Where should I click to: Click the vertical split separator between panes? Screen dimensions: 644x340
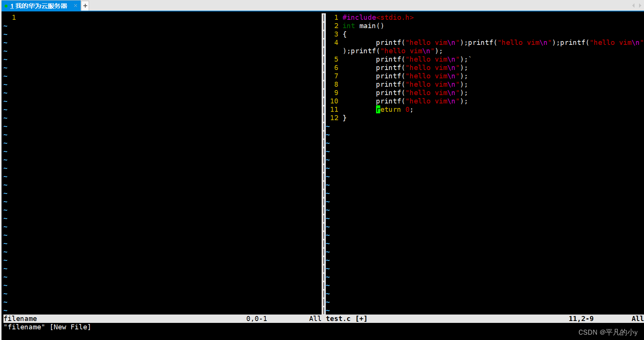[x=324, y=164]
